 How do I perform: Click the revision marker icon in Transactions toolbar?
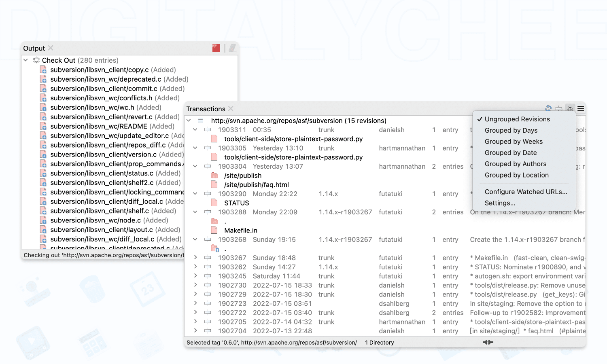[559, 108]
